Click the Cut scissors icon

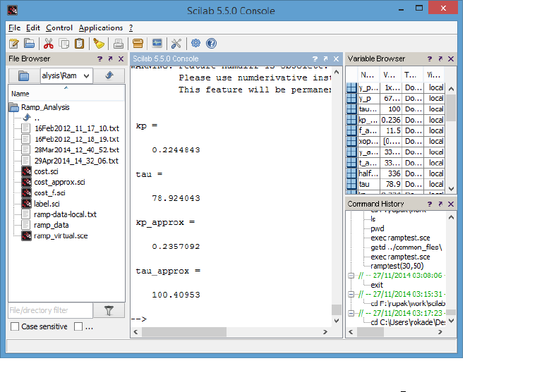click(48, 44)
